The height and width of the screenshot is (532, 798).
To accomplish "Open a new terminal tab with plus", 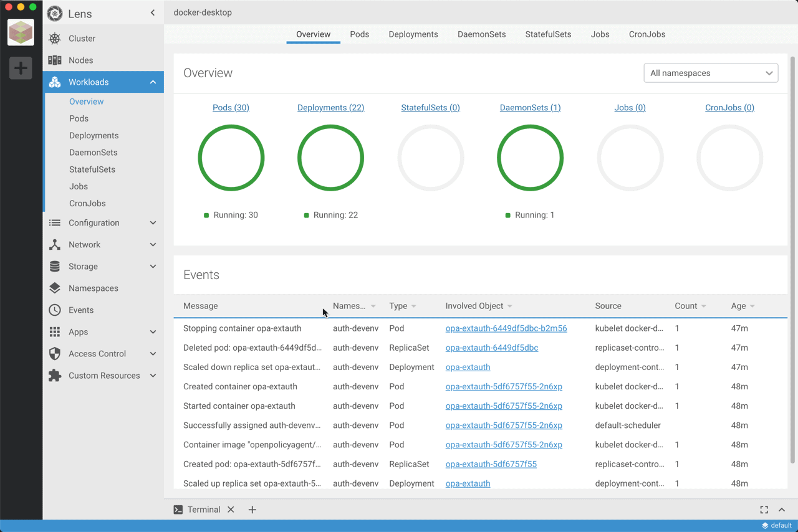I will [x=252, y=510].
